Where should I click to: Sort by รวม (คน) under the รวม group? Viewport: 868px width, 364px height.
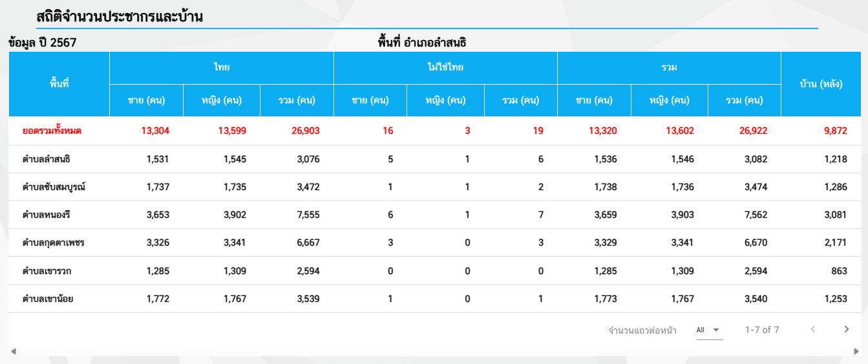tap(745, 100)
